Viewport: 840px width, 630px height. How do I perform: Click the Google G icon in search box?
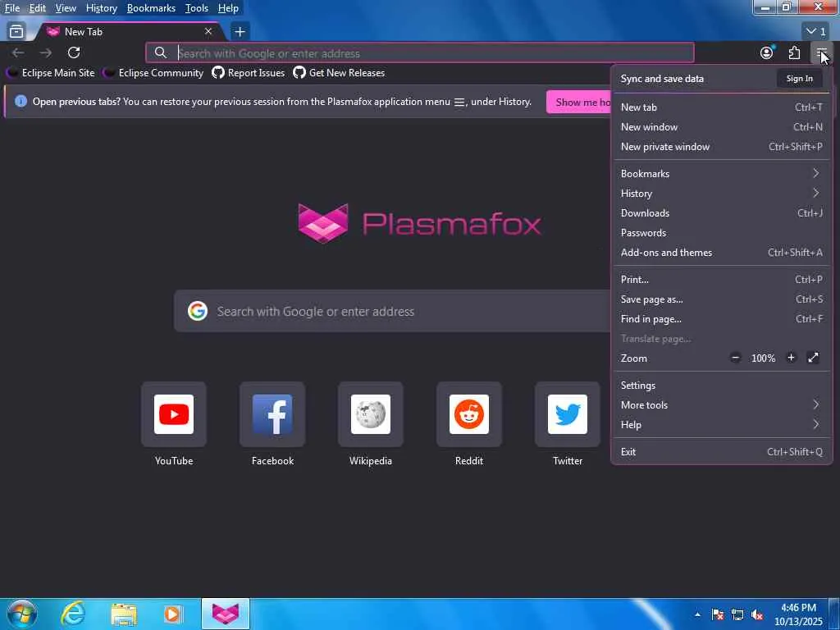tap(198, 311)
